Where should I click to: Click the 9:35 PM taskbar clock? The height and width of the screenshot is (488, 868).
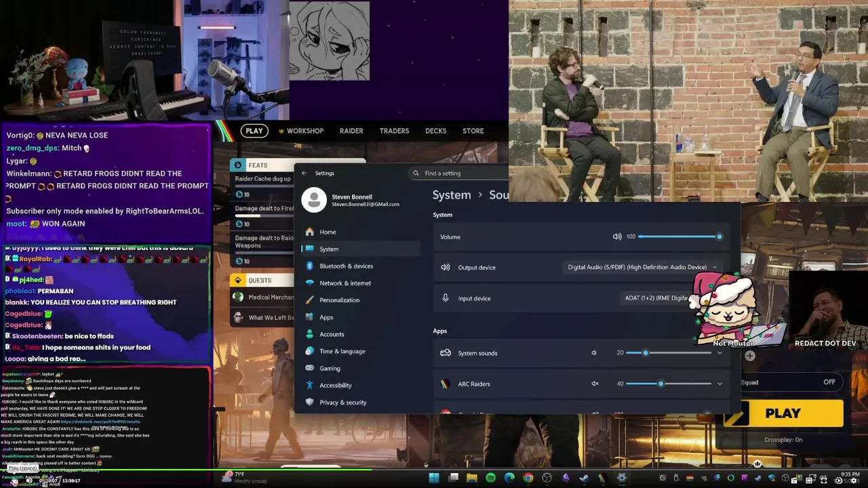tap(850, 474)
